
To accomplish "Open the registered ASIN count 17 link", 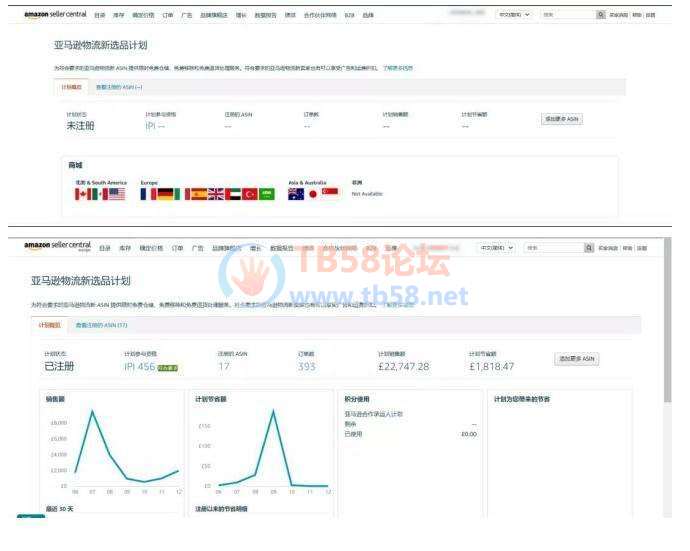I will [224, 367].
